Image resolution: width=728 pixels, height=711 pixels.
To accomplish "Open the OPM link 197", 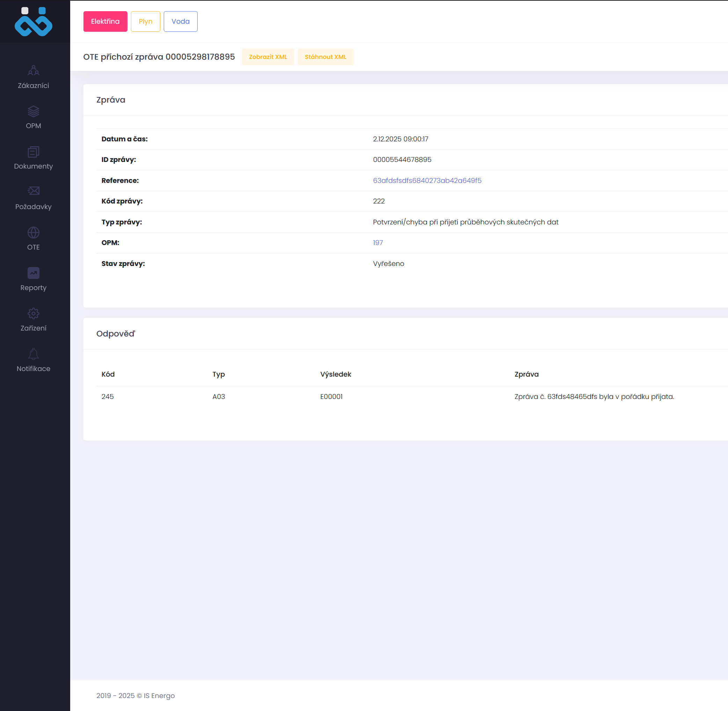I will pos(378,243).
